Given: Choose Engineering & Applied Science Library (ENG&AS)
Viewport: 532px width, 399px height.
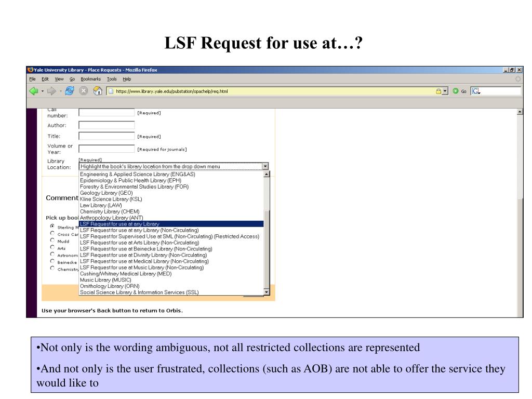Looking at the screenshot, I should 171,175.
